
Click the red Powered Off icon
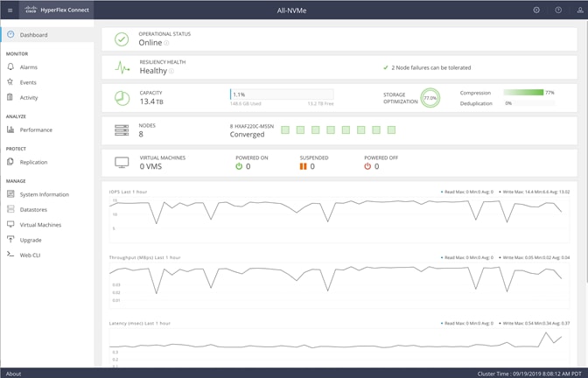tap(367, 166)
